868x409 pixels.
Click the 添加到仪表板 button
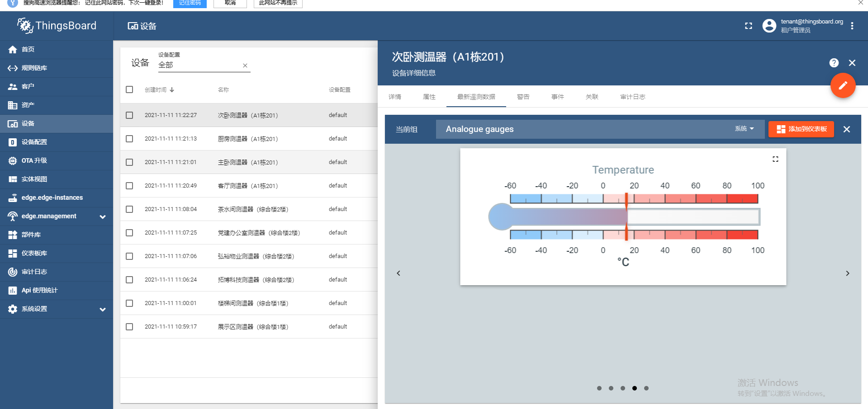[801, 129]
